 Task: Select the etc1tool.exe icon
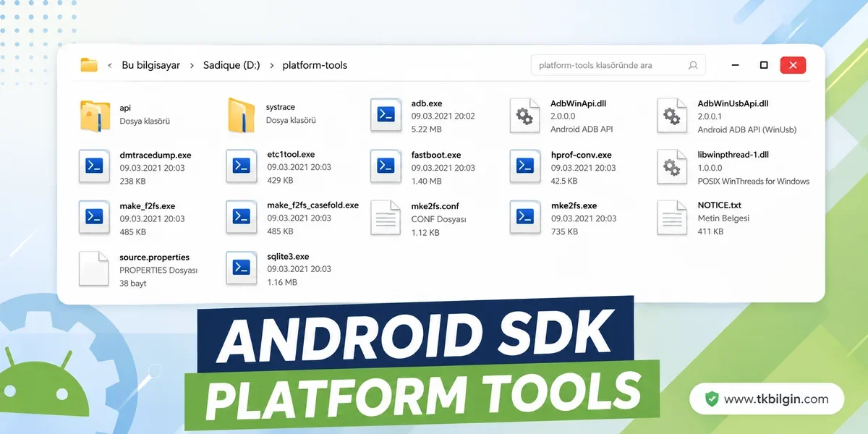pos(242,166)
